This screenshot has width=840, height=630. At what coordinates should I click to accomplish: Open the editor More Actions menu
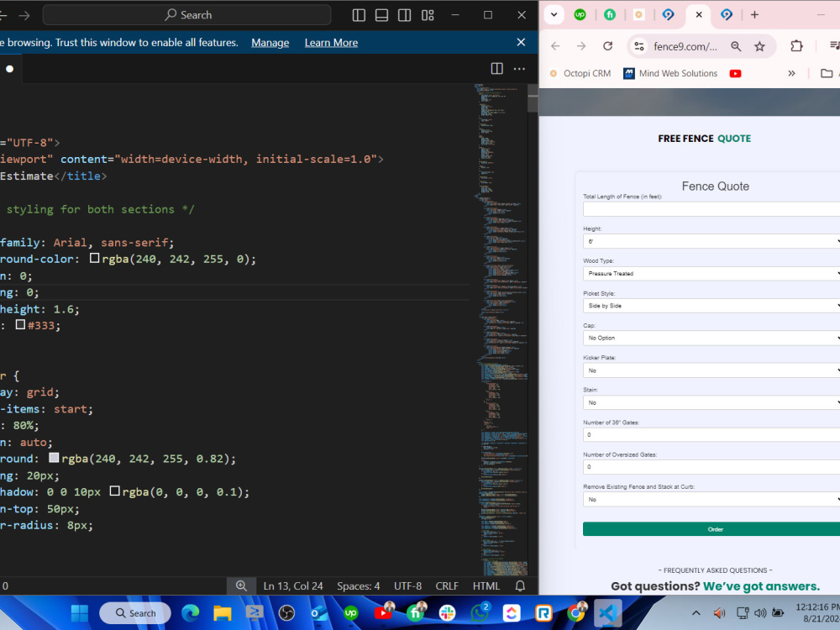click(x=519, y=69)
